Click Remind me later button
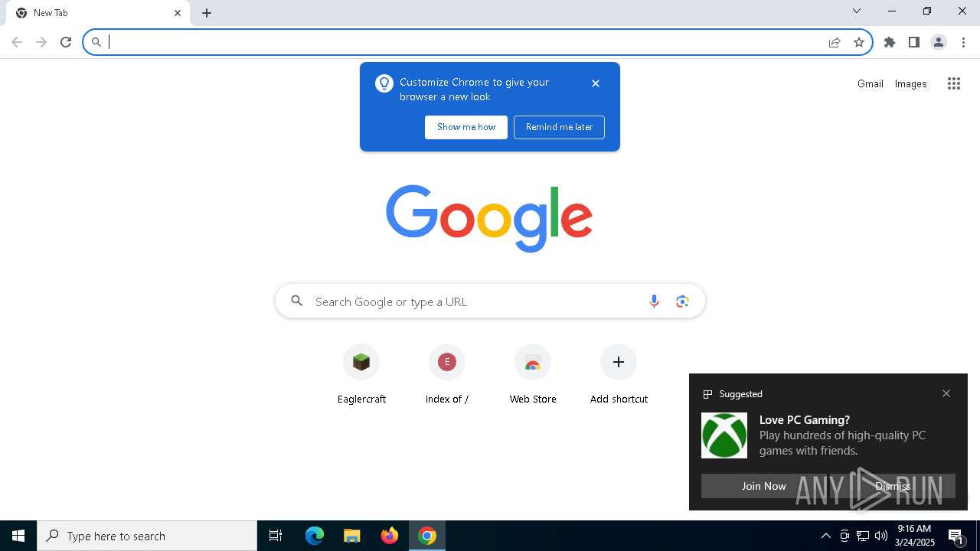This screenshot has width=980, height=551. (x=559, y=127)
